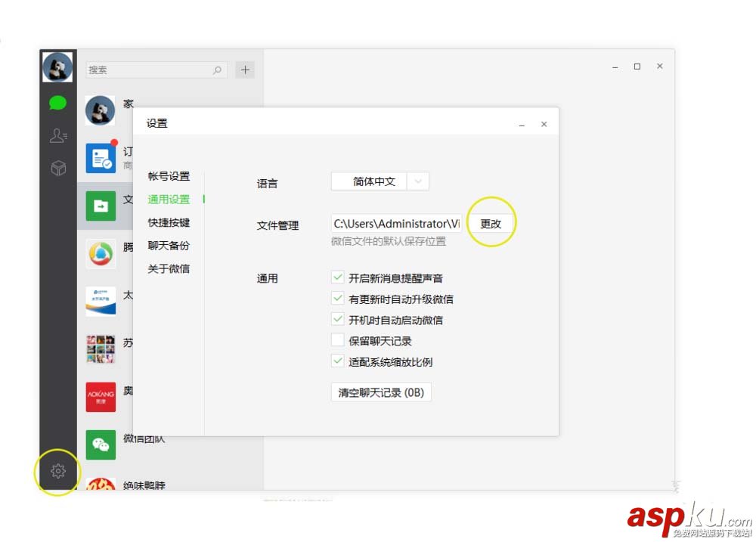Click the file save path input field
Screen dimensions: 756x542
tap(389, 223)
